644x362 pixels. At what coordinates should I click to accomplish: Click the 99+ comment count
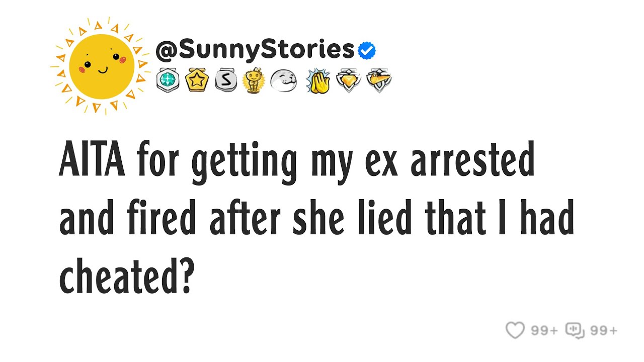click(x=603, y=330)
